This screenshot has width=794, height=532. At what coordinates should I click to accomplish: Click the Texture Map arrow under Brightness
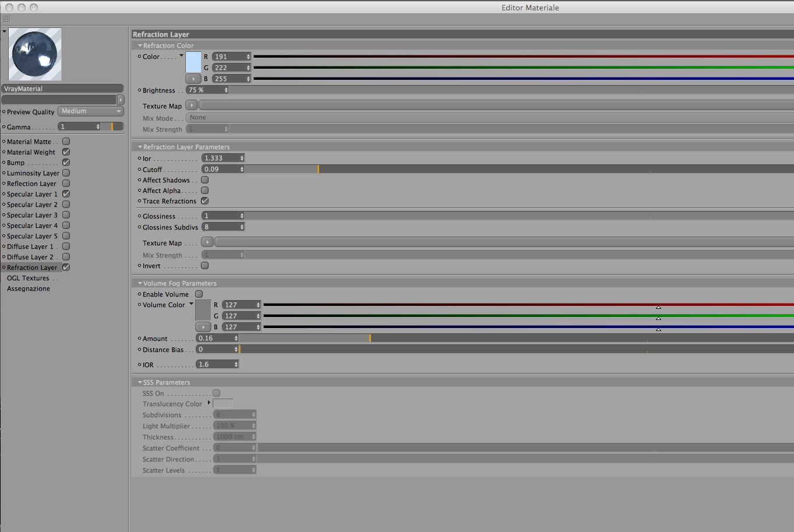(x=192, y=105)
